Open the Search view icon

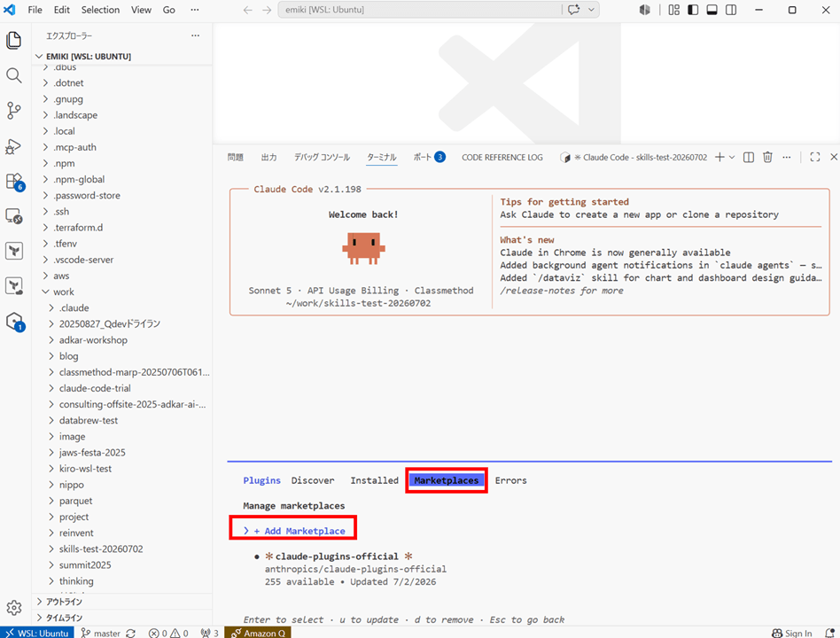14,75
